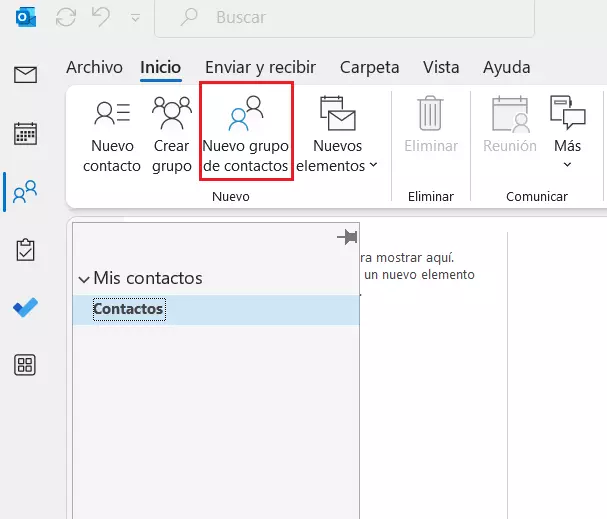The height and width of the screenshot is (519, 607).
Task: Click the Undo arrow in title bar
Action: [101, 18]
